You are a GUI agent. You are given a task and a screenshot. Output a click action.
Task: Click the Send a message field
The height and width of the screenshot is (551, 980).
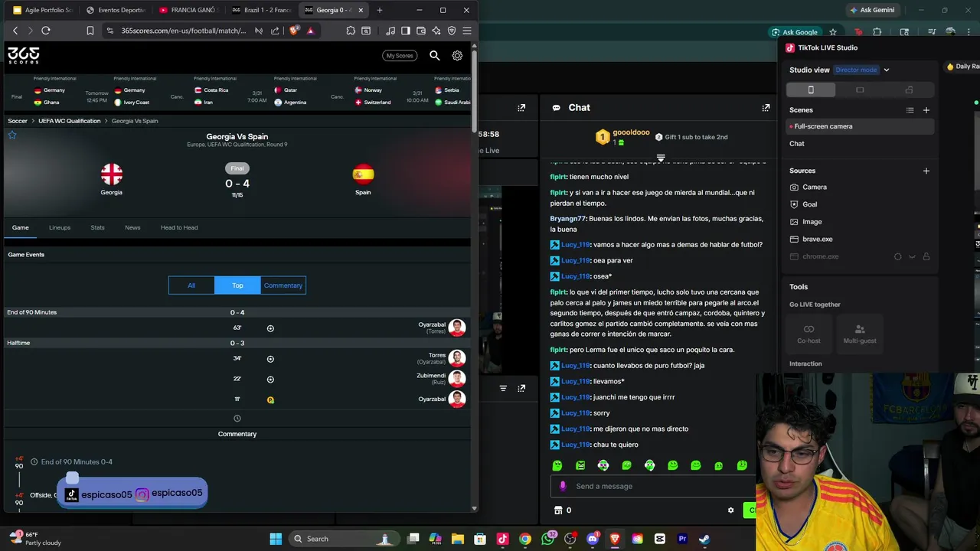653,486
